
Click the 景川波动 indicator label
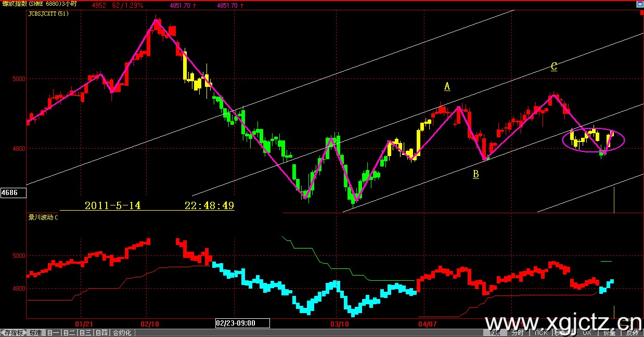[43, 217]
